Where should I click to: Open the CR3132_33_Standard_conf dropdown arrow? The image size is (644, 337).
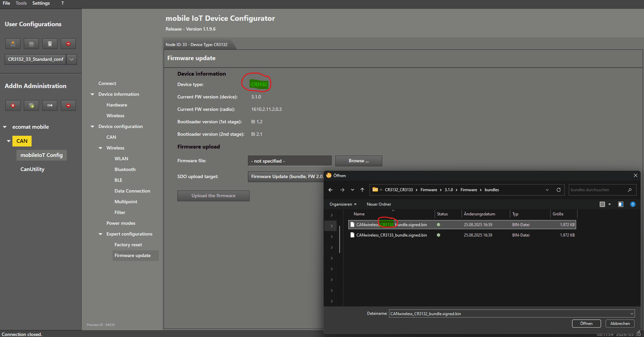click(72, 59)
